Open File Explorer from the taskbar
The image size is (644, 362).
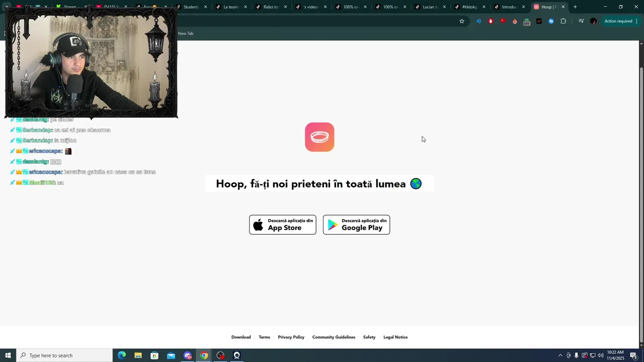tap(138, 355)
